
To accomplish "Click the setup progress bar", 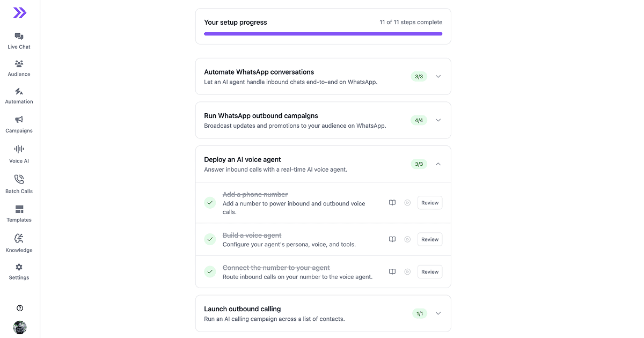I will [323, 34].
